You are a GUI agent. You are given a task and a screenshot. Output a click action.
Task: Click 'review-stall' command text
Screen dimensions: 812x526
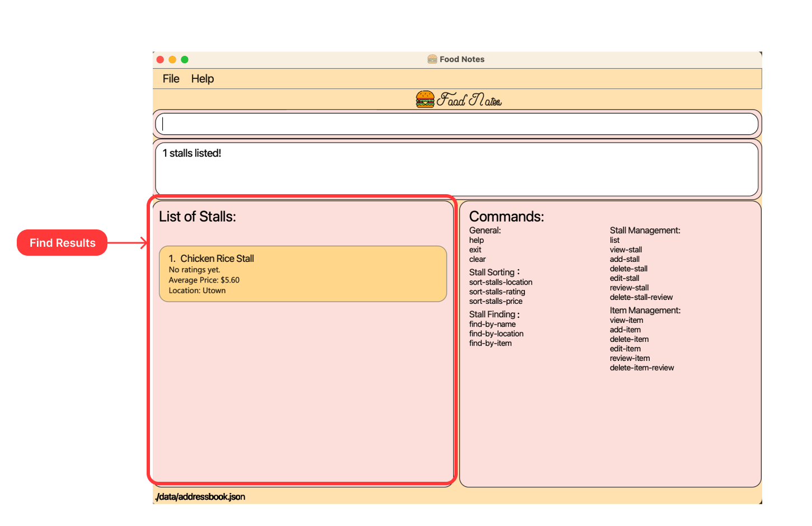point(630,288)
